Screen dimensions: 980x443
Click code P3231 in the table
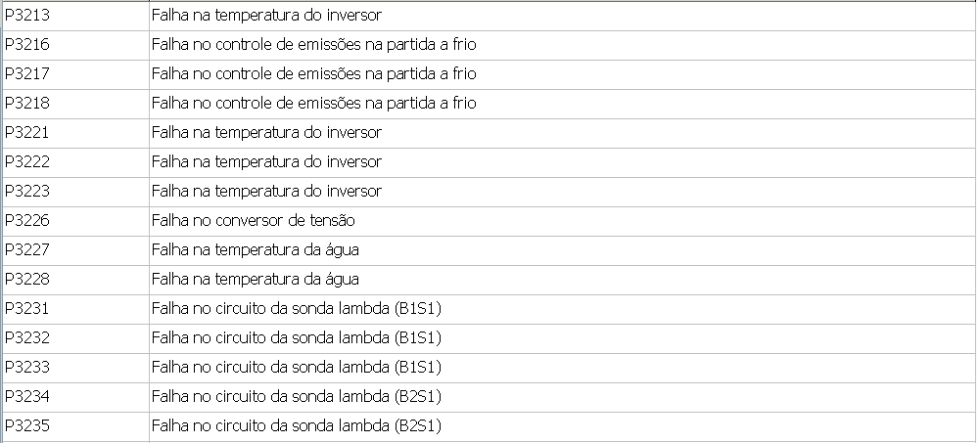pos(27,309)
